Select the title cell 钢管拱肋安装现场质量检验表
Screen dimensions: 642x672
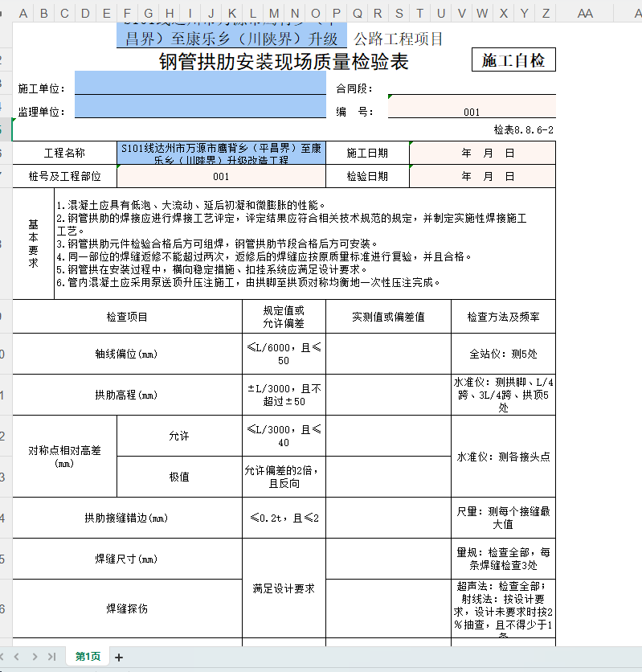[x=283, y=61]
